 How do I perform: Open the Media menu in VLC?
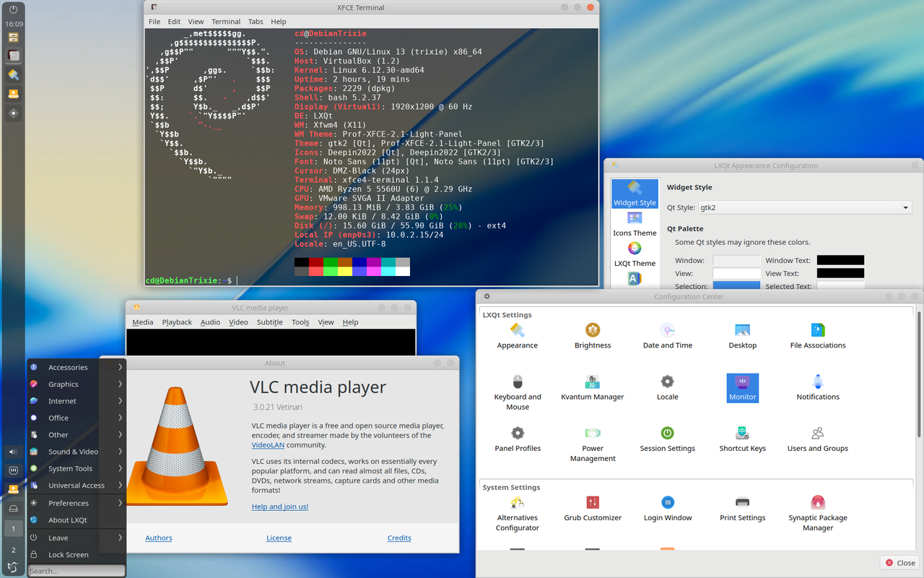[x=142, y=322]
